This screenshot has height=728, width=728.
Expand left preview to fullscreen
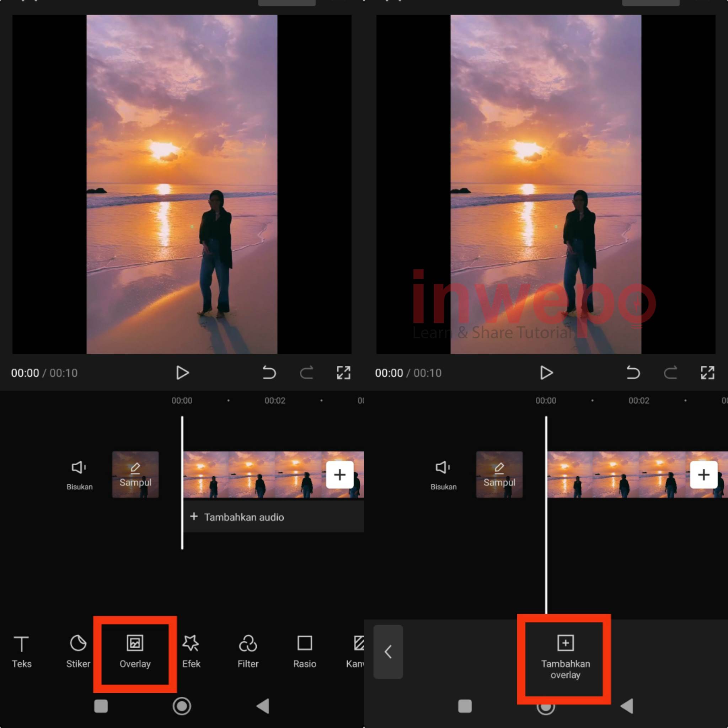343,373
